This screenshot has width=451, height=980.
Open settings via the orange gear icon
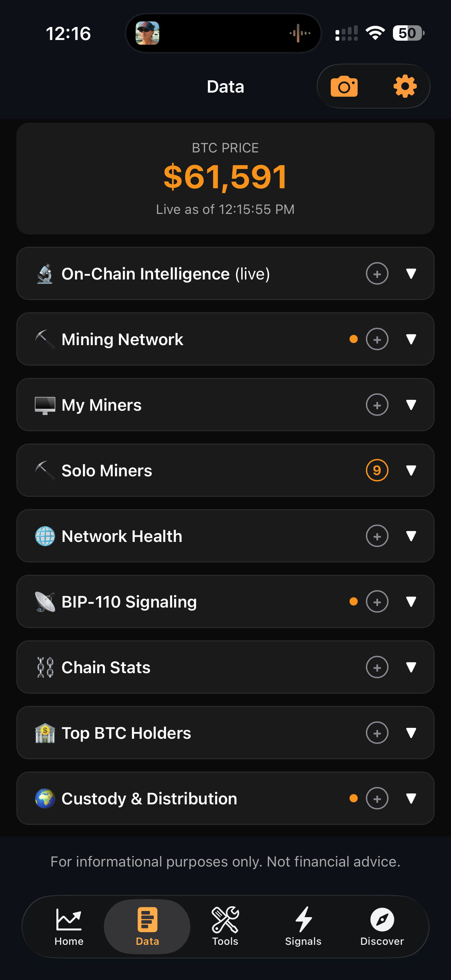(405, 86)
